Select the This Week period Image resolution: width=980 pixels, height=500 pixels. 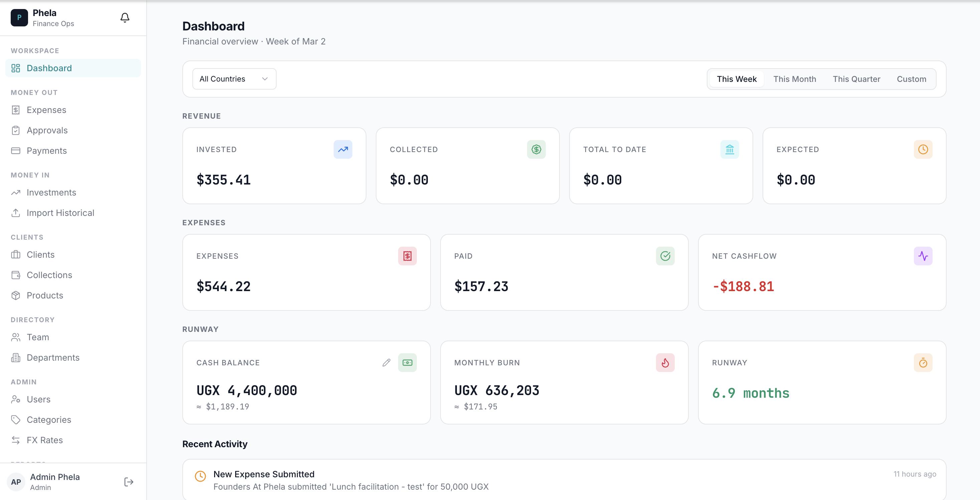pos(737,79)
